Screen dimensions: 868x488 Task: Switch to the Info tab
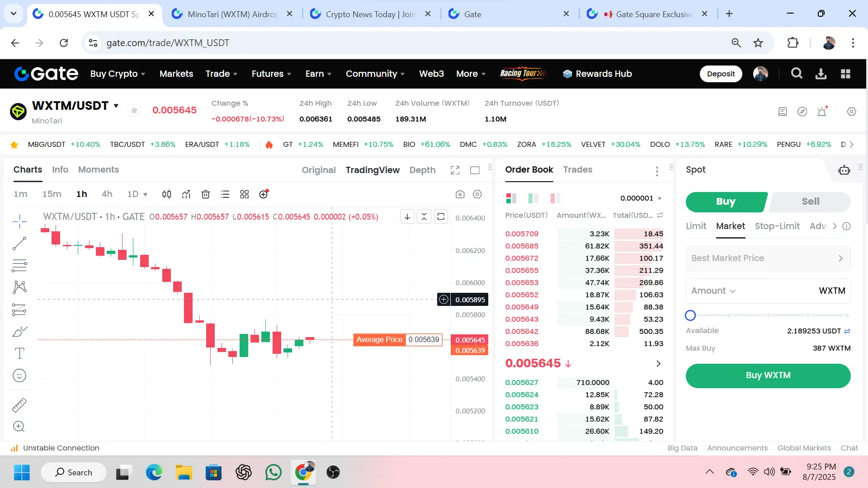pos(60,170)
